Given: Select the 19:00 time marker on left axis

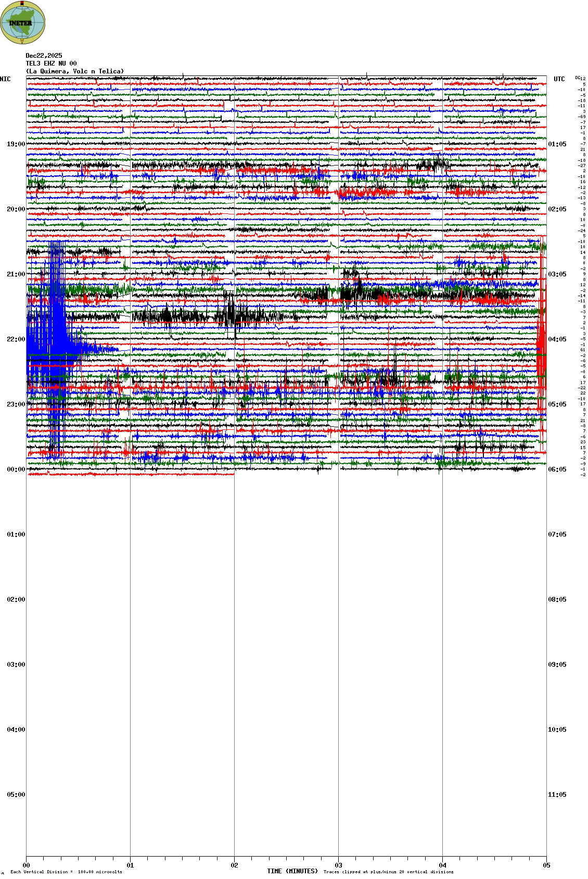Looking at the screenshot, I should [16, 144].
